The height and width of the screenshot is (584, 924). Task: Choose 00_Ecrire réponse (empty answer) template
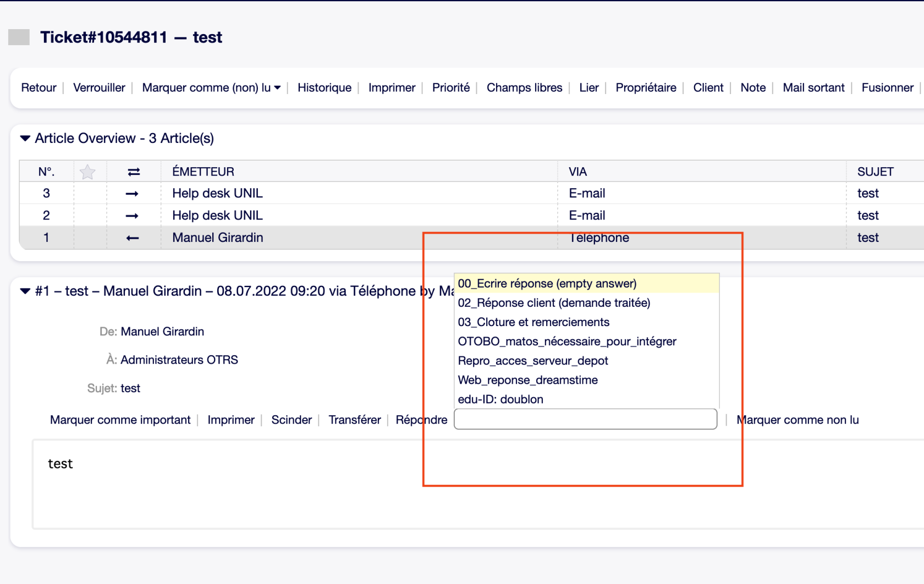point(547,284)
